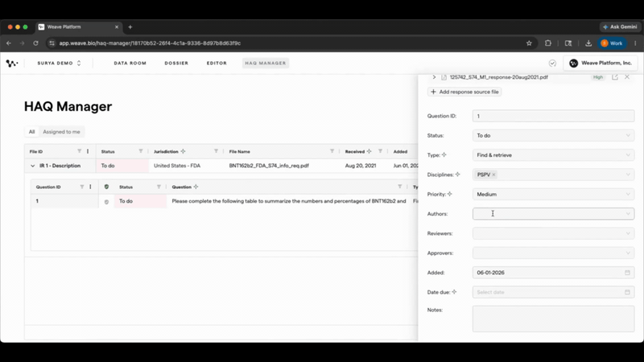Switch to Assigned to me tab
Image resolution: width=644 pixels, height=362 pixels.
pyautogui.click(x=62, y=132)
